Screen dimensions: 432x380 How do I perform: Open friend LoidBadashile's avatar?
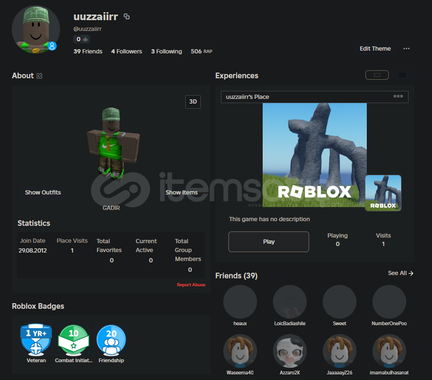(290, 302)
